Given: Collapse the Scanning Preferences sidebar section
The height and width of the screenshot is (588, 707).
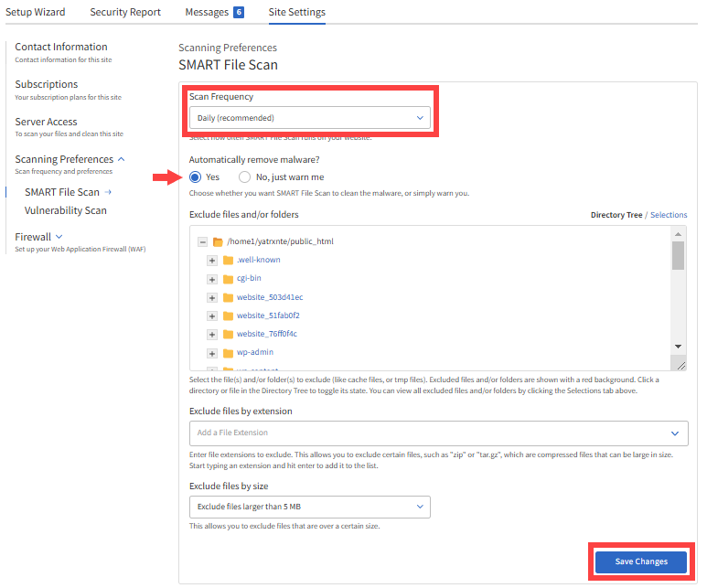Looking at the screenshot, I should (122, 159).
